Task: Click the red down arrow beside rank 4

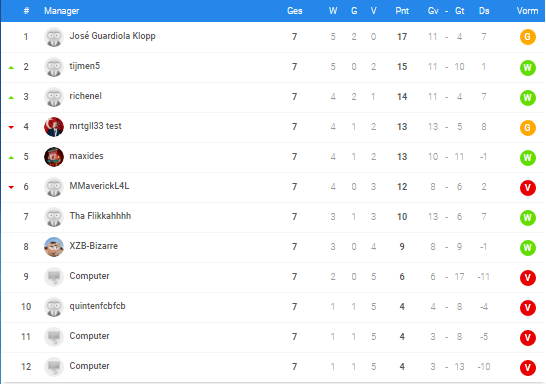Action: [11, 127]
